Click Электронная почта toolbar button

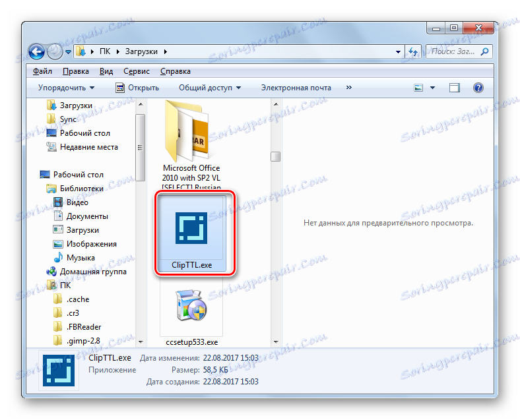[x=296, y=88]
